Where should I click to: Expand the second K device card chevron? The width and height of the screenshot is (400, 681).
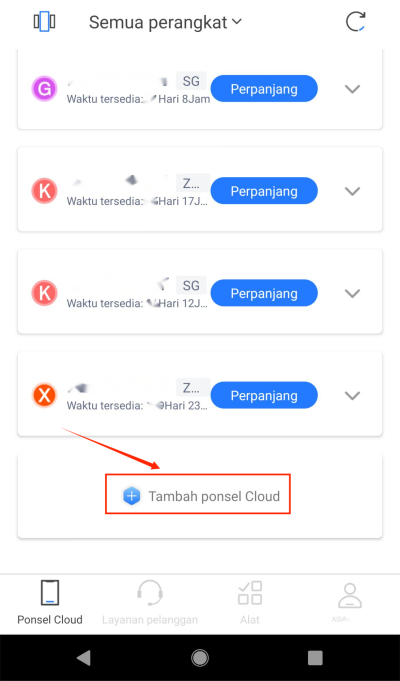352,294
